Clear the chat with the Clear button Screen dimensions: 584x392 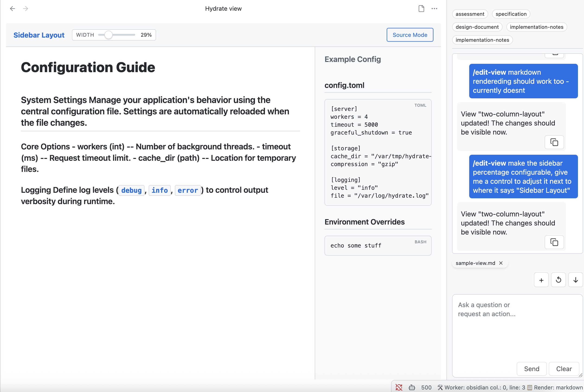click(564, 369)
